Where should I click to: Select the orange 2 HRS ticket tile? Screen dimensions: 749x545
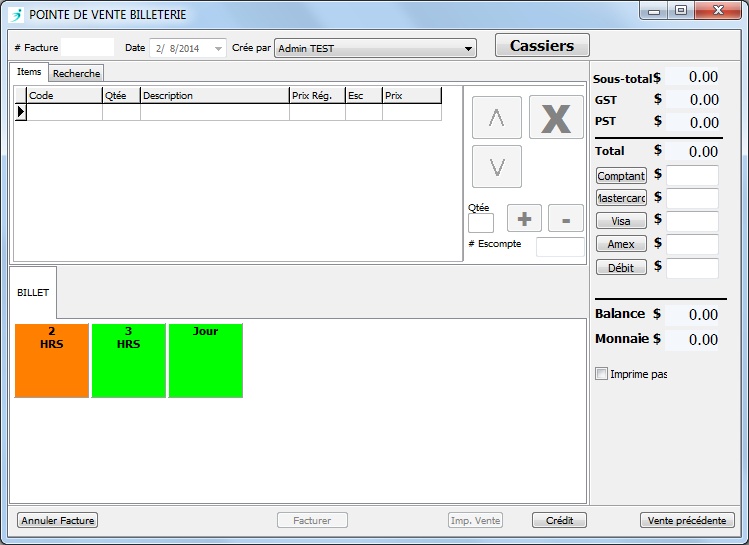tap(52, 360)
